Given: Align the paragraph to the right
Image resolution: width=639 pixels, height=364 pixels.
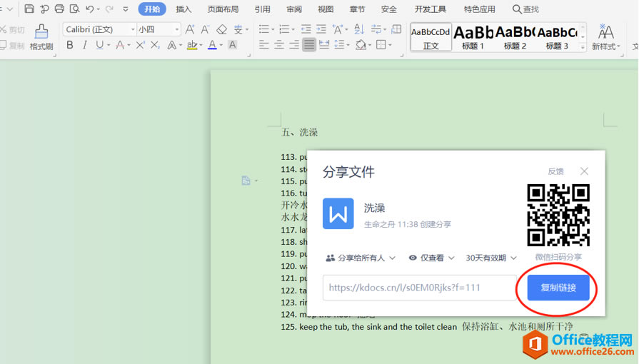Looking at the screenshot, I should [294, 45].
